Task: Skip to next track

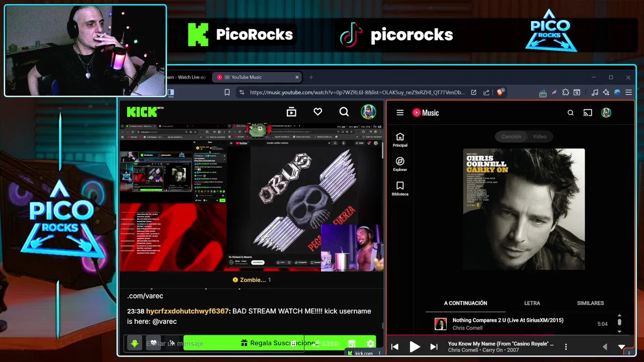Action: tap(434, 346)
